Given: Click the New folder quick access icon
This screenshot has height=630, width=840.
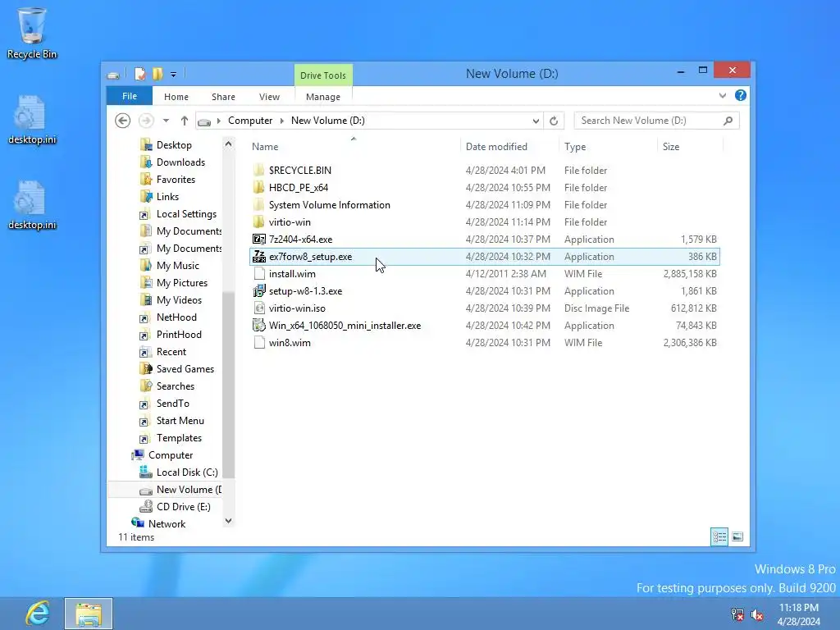Looking at the screenshot, I should click(x=157, y=74).
